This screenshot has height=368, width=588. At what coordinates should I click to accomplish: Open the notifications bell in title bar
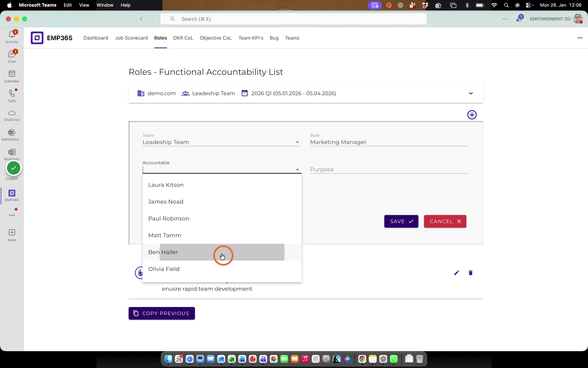519,19
